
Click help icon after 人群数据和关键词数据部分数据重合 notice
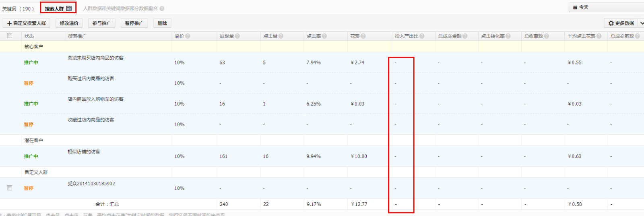162,8
